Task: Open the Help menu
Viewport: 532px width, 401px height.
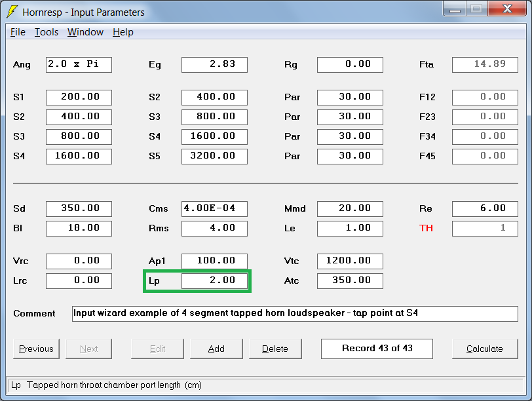Action: pos(123,32)
